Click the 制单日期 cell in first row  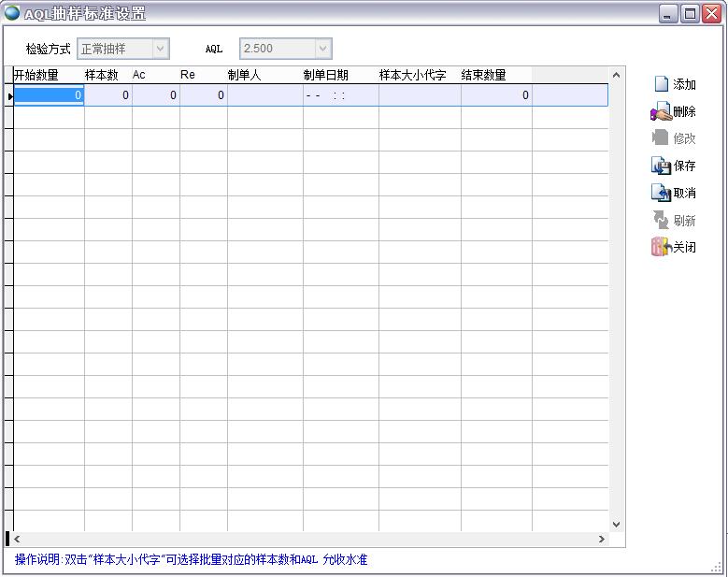pyautogui.click(x=340, y=95)
